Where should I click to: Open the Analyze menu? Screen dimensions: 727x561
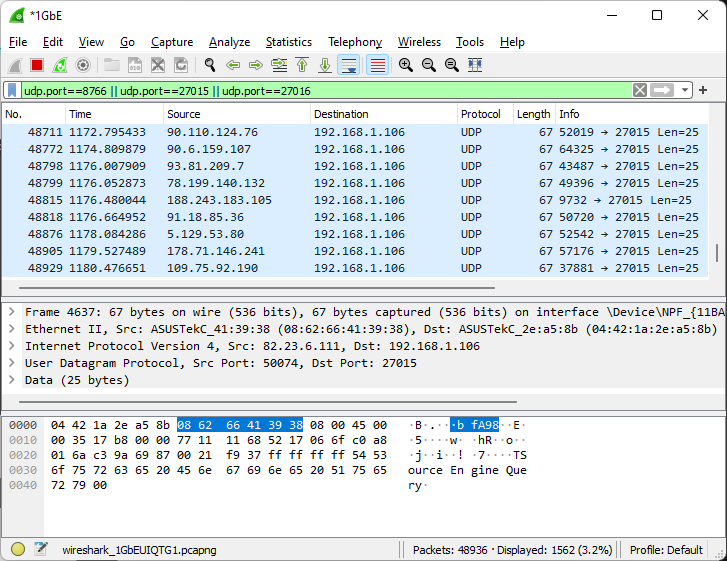tap(229, 42)
